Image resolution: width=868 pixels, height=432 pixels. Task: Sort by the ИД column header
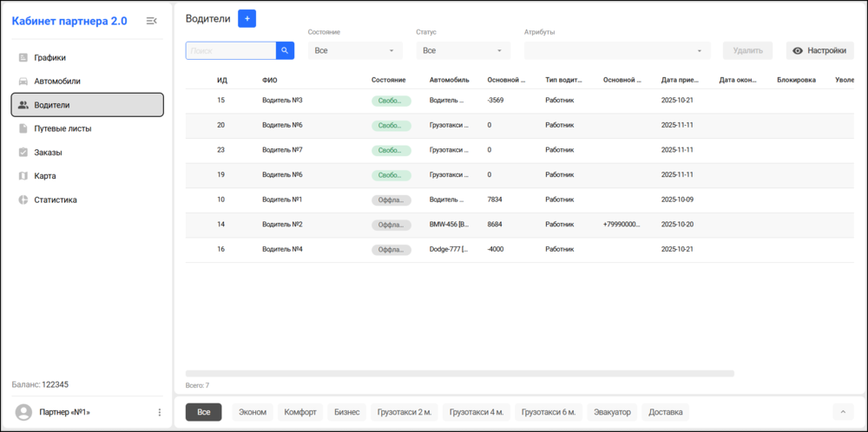[222, 80]
